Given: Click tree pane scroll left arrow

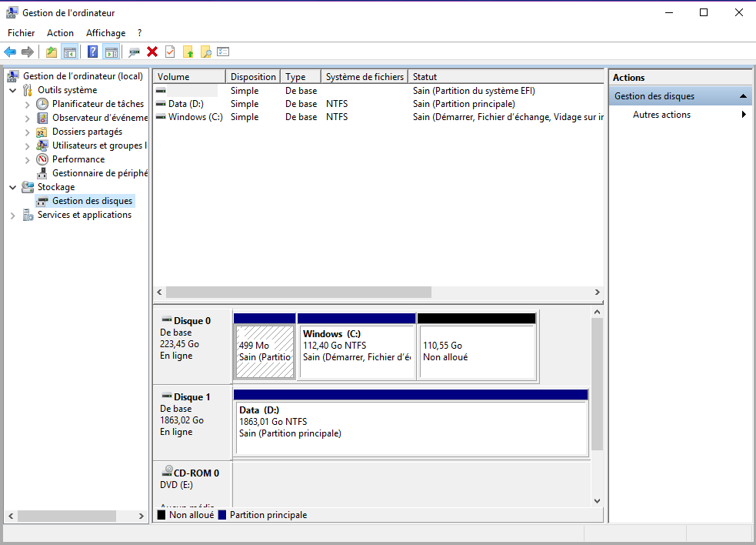Looking at the screenshot, I should (11, 516).
